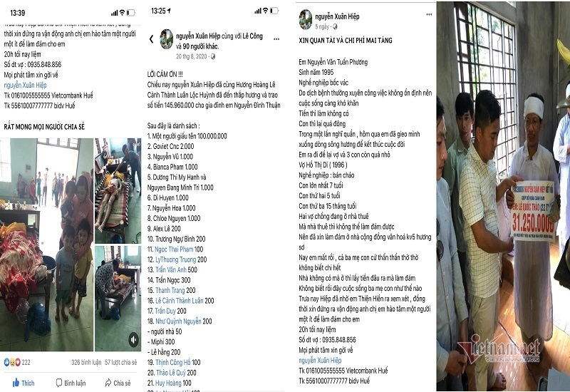
Task: Tap the Bình luận comment button
Action: click(x=71, y=383)
